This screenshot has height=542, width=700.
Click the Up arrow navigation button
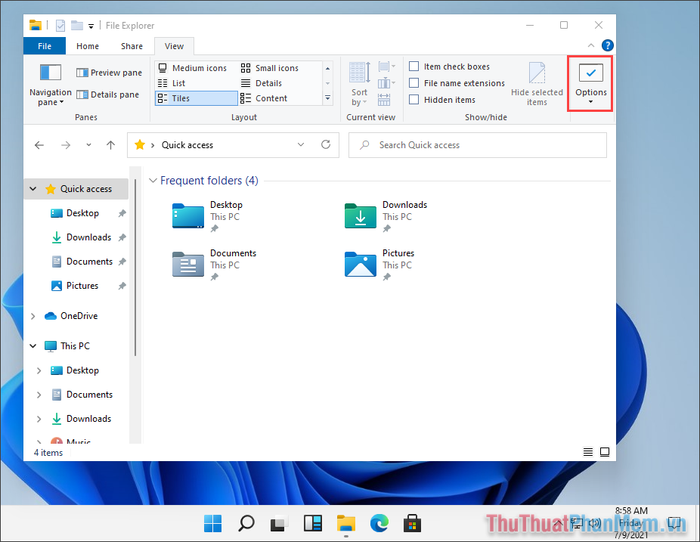pos(110,145)
